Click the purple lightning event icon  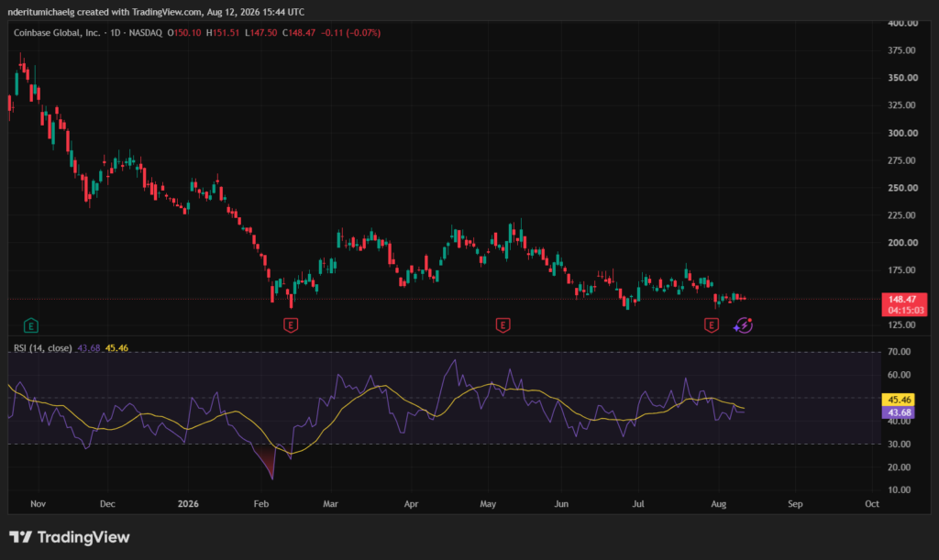point(744,324)
